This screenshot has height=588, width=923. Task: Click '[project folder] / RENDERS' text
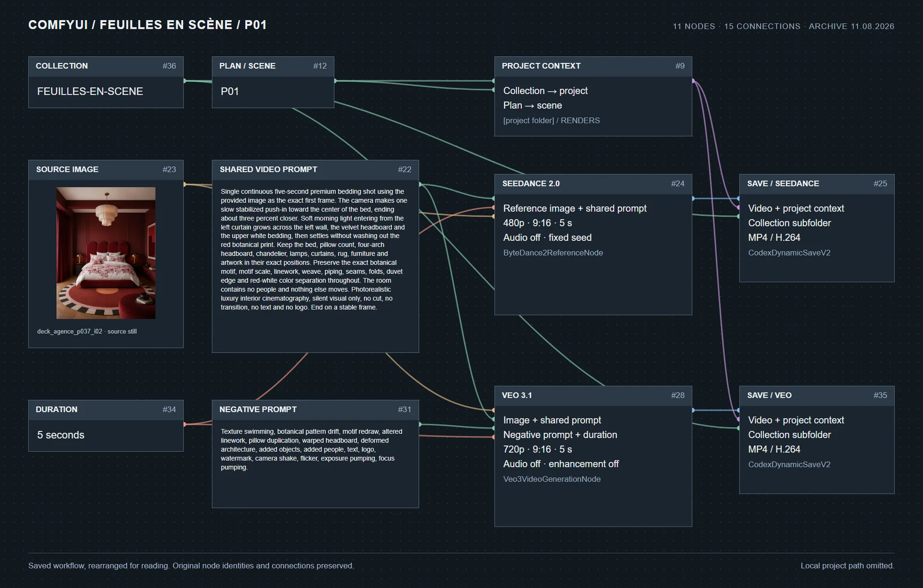pos(551,121)
